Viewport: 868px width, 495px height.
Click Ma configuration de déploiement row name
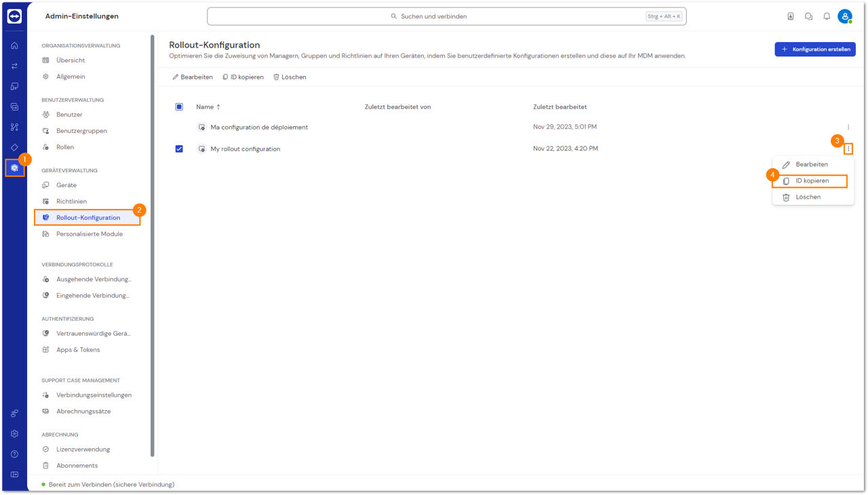coord(259,127)
